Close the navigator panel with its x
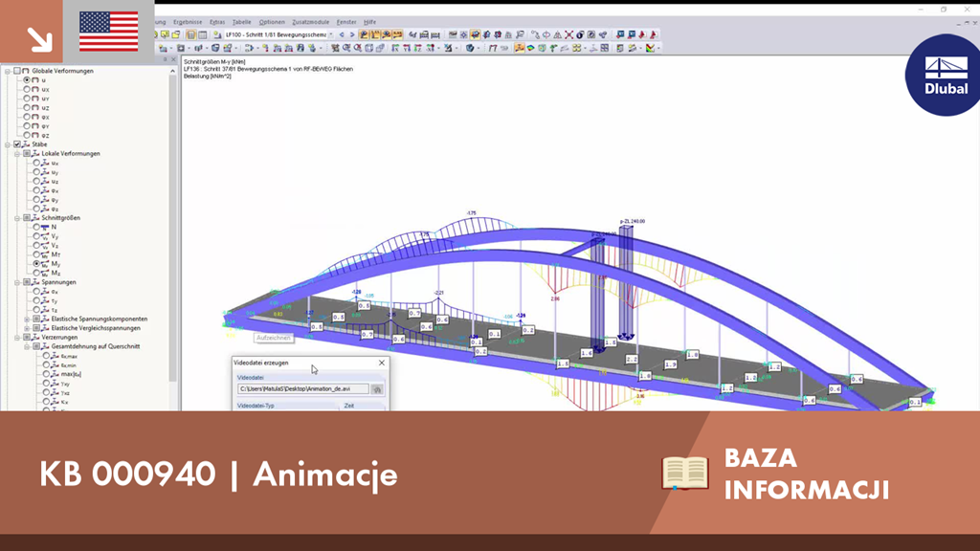This screenshot has height=551, width=980. click(x=173, y=60)
